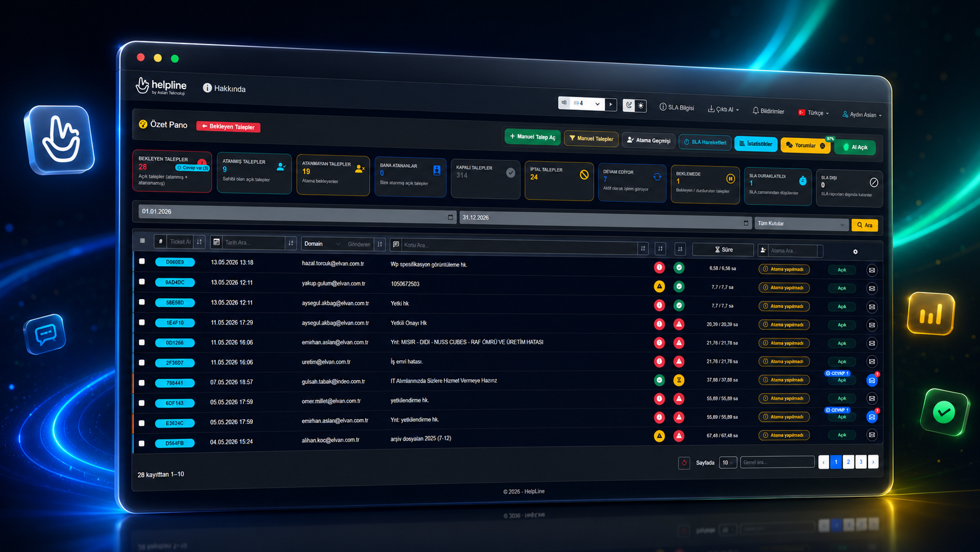This screenshot has height=552, width=980.
Task: Open the Hakkında info page
Action: pos(224,88)
